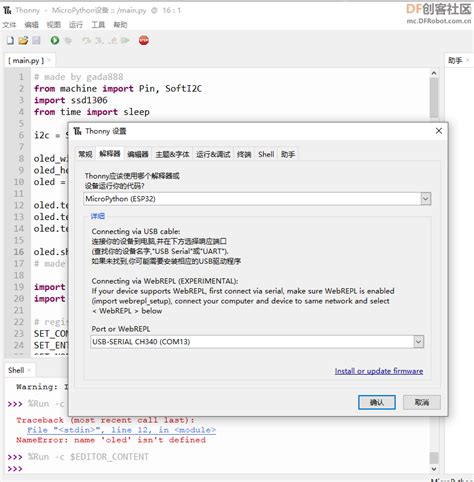Click the New file toolbar icon
This screenshot has width=474, height=482.
coord(10,40)
